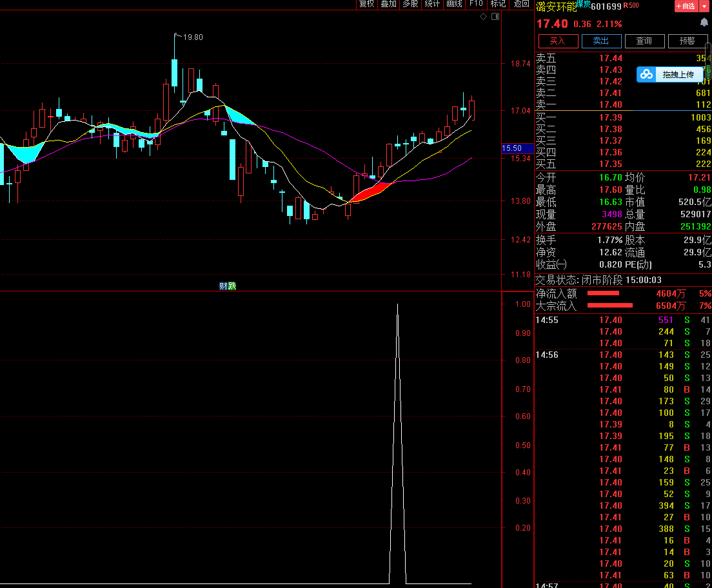
Task: Click the 买二 price 17.38
Action: click(x=611, y=129)
